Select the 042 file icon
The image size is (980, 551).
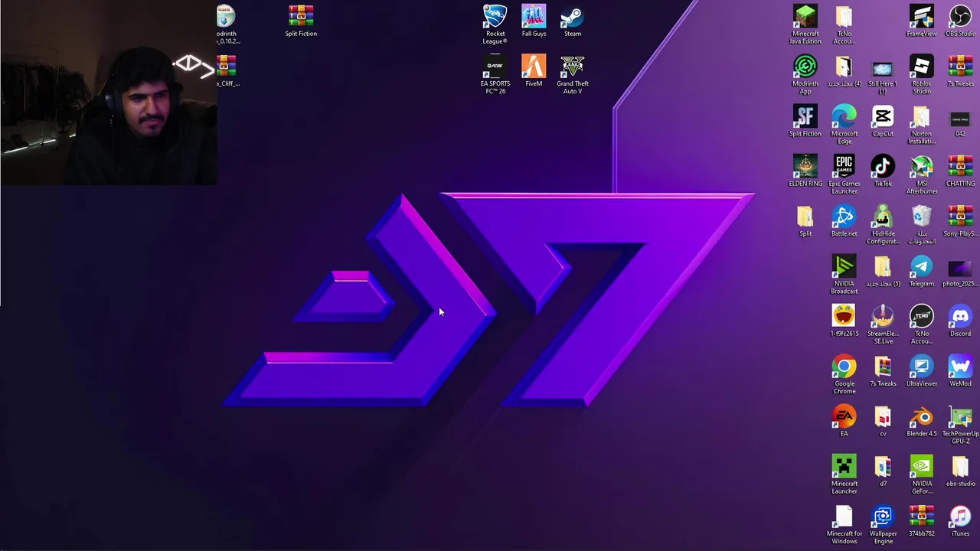(960, 121)
